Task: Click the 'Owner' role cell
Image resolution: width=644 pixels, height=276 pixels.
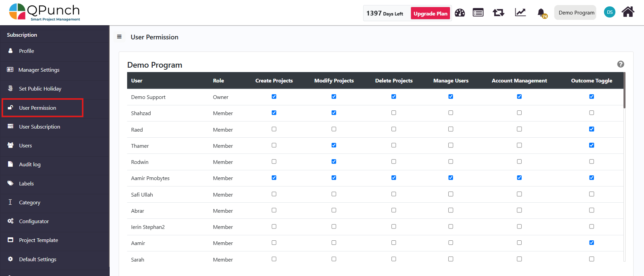Action: [221, 97]
